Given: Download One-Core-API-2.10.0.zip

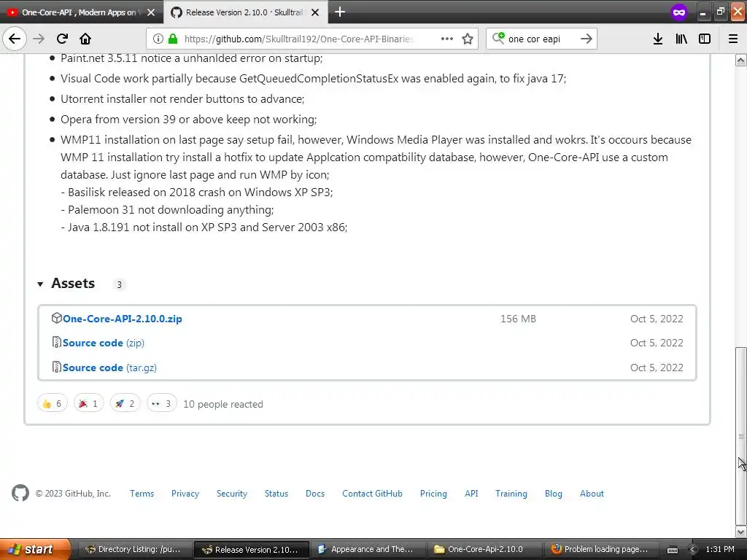Looking at the screenshot, I should point(122,319).
